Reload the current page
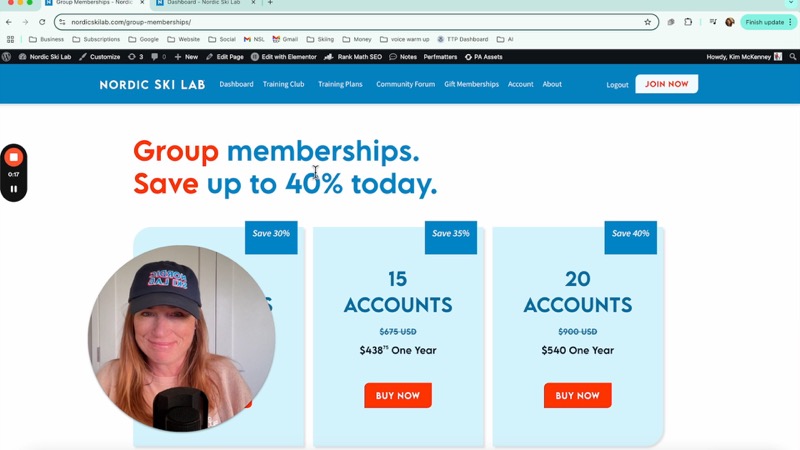Image resolution: width=800 pixels, height=450 pixels. click(x=42, y=22)
